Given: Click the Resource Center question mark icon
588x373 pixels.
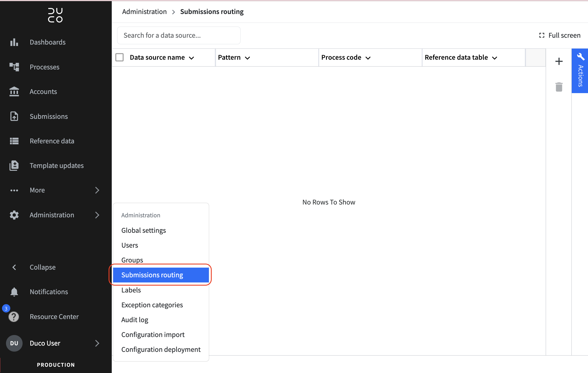Looking at the screenshot, I should (x=14, y=317).
